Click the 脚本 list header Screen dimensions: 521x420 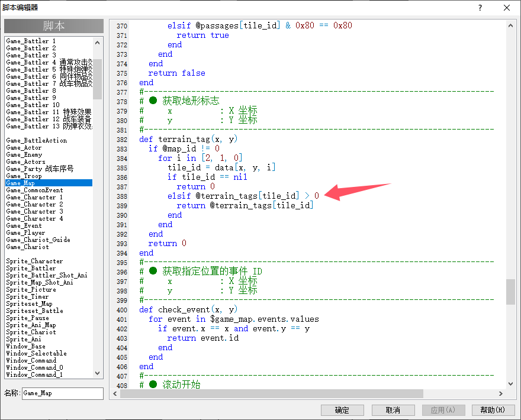coord(54,26)
